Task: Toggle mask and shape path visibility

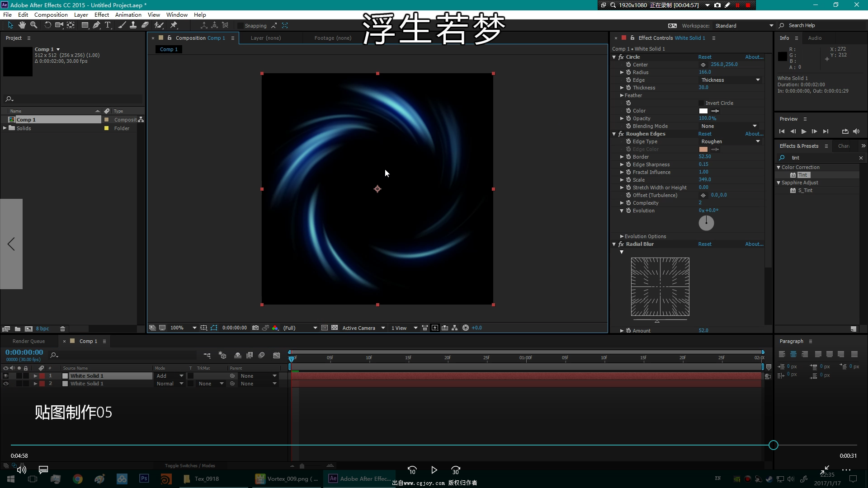Action: 214,328
